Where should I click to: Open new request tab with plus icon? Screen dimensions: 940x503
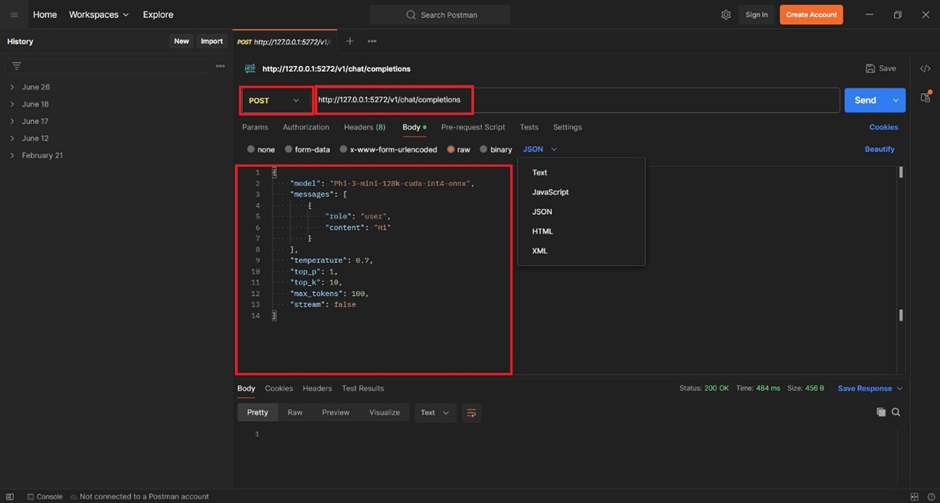[x=349, y=42]
